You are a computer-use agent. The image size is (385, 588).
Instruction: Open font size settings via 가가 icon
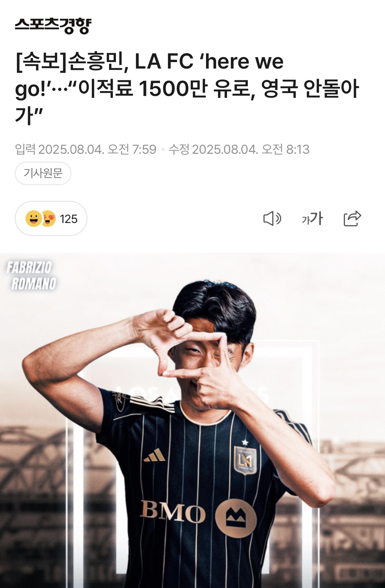click(312, 218)
